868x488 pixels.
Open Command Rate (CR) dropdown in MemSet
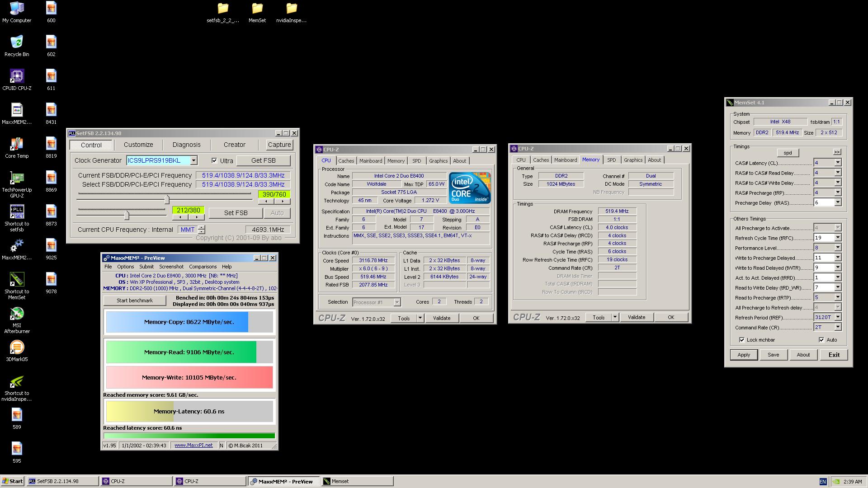(x=838, y=327)
